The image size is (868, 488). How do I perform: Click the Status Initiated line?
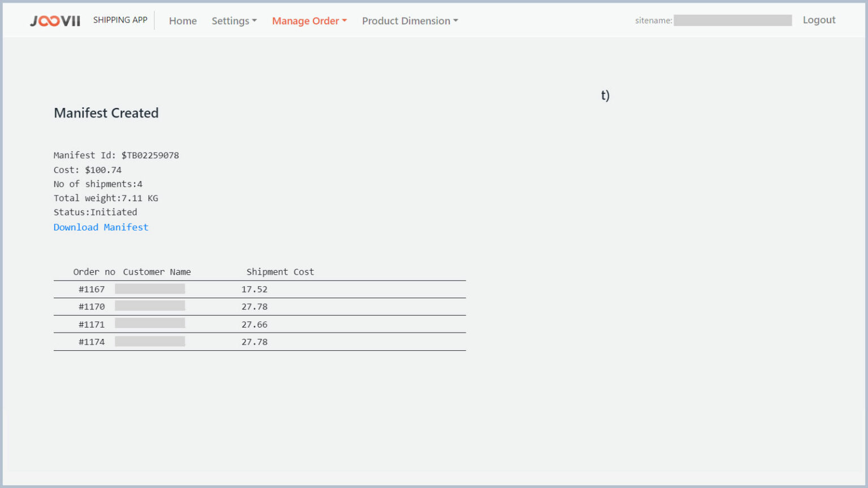coord(95,212)
